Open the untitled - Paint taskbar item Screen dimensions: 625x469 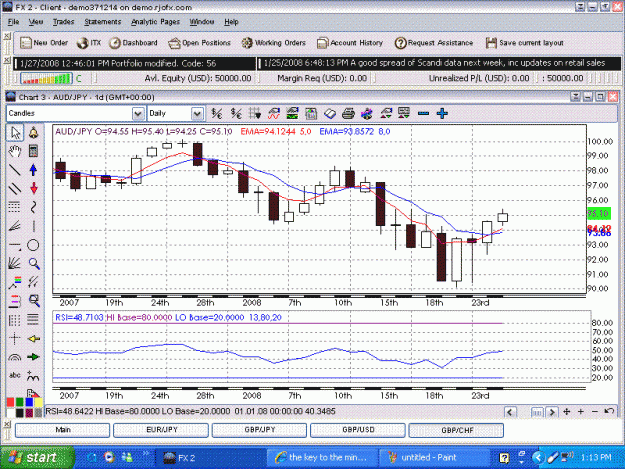pos(433,458)
